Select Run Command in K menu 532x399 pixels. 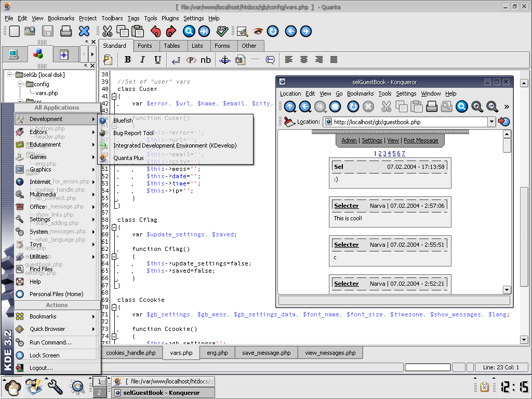[56, 342]
